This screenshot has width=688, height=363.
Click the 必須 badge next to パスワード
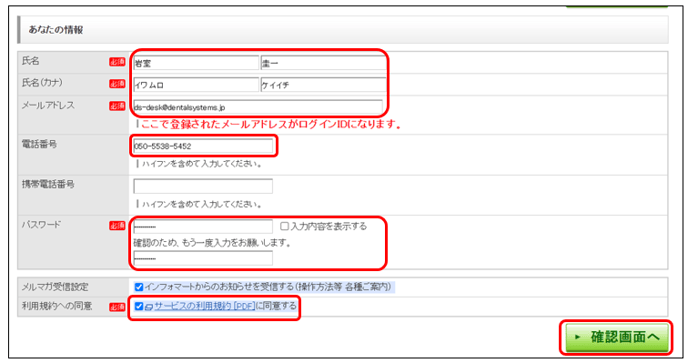[117, 226]
